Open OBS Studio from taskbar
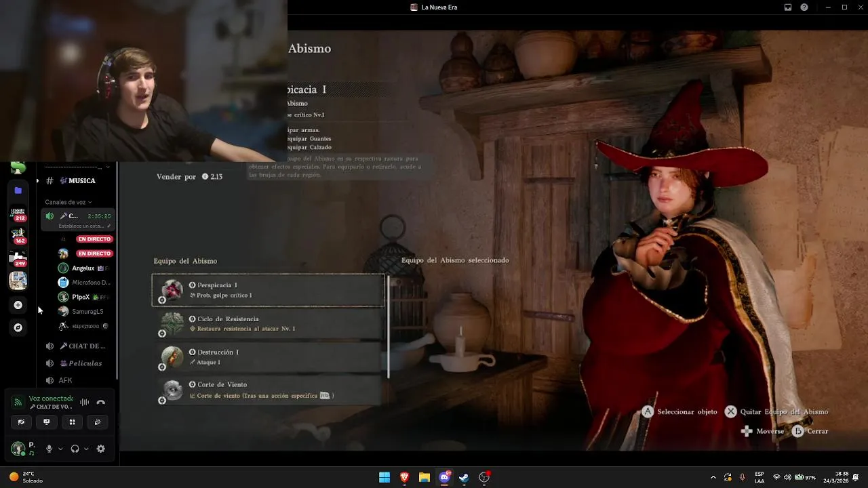This screenshot has height=488, width=868. point(484,477)
